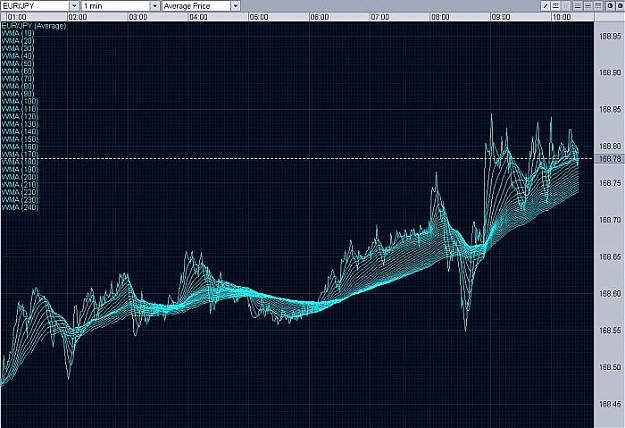Click the 09:00 time axis label
The height and width of the screenshot is (428, 625).
(501, 17)
